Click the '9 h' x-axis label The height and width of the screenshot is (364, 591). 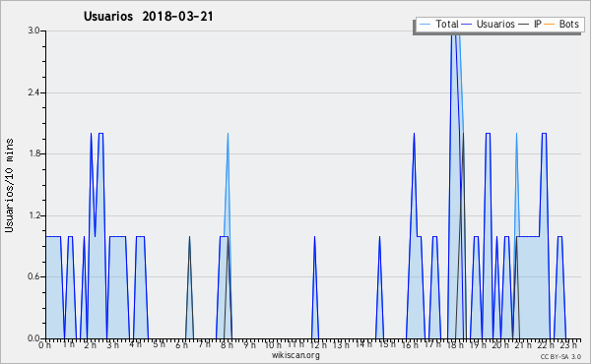click(249, 344)
